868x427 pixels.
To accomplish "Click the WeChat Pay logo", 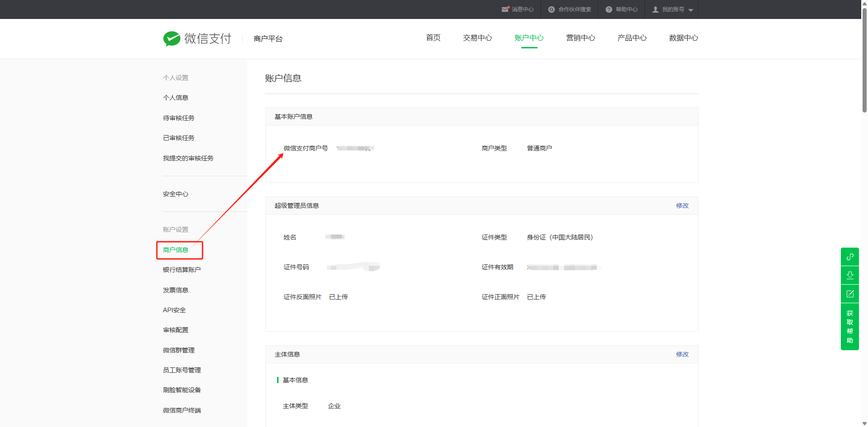I will 197,39.
